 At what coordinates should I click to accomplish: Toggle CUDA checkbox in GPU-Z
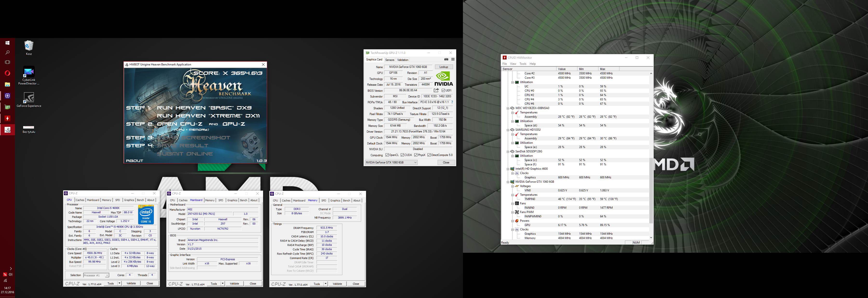[x=402, y=155]
